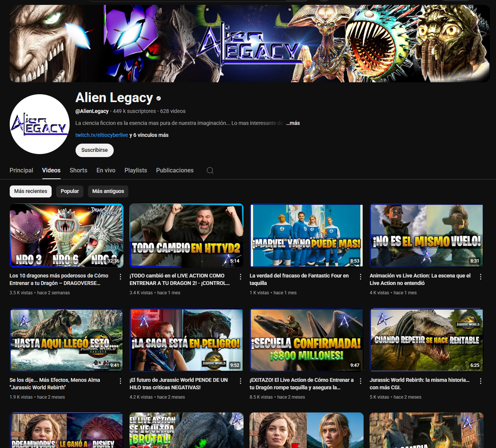Open the En vivo tab
496x448 pixels.
(106, 171)
